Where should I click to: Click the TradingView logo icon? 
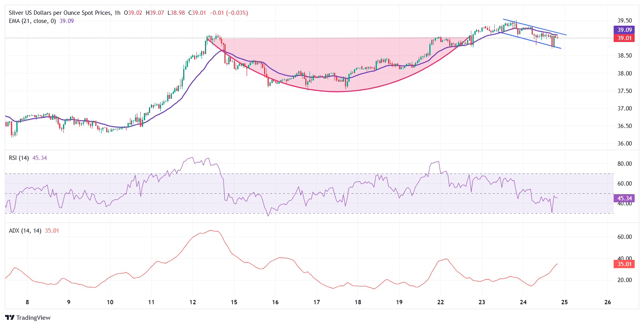(x=10, y=317)
